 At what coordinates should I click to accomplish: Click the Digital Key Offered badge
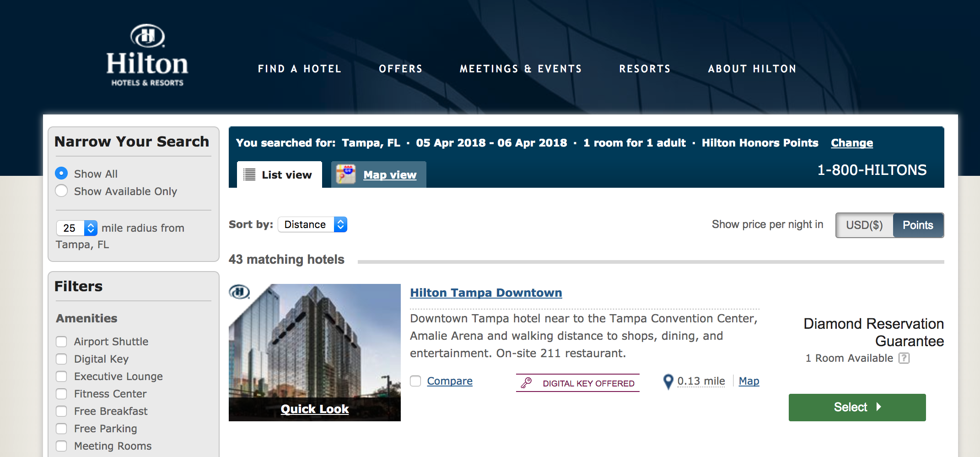click(x=578, y=383)
